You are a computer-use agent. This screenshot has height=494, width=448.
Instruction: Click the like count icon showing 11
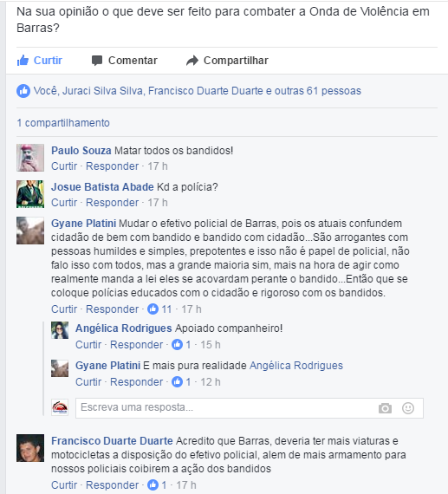[x=153, y=309]
